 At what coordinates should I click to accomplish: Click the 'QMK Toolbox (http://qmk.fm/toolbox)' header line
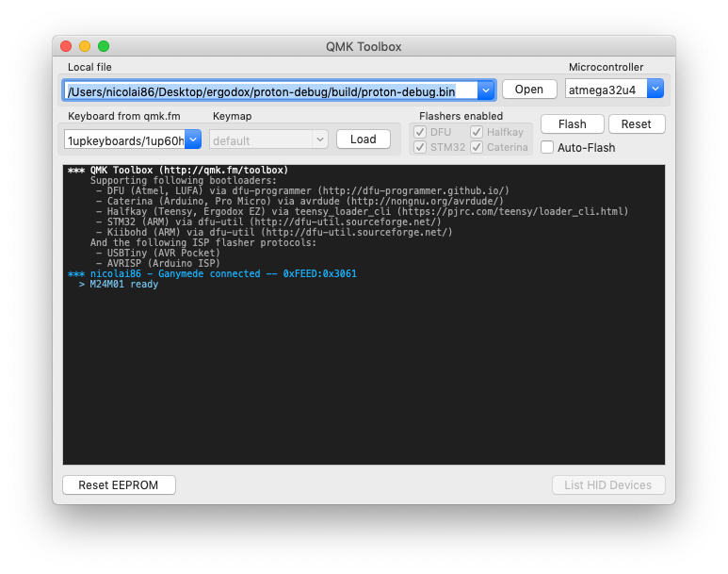pos(178,170)
